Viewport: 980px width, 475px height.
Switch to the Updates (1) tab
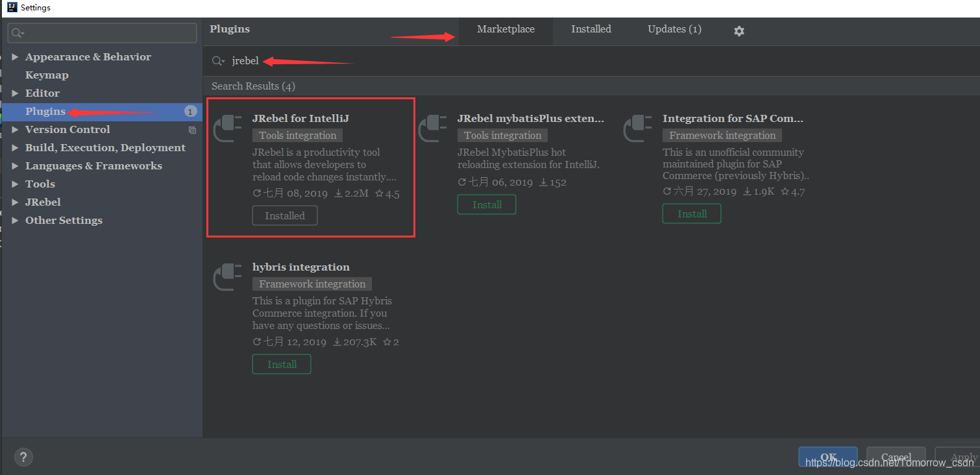pyautogui.click(x=674, y=29)
